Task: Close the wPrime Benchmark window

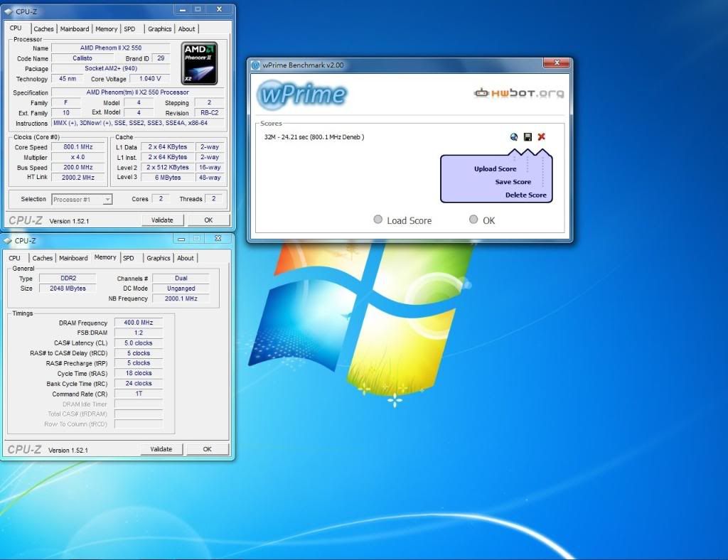Action: point(556,62)
